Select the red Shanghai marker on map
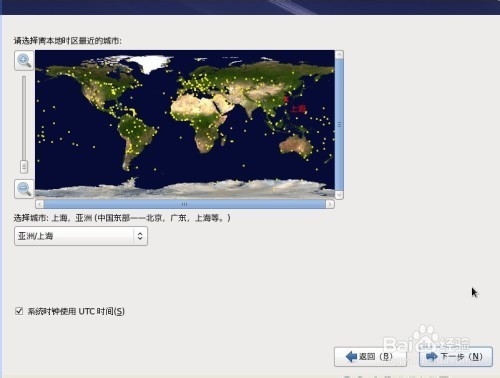The width and height of the screenshot is (500, 378). click(286, 99)
